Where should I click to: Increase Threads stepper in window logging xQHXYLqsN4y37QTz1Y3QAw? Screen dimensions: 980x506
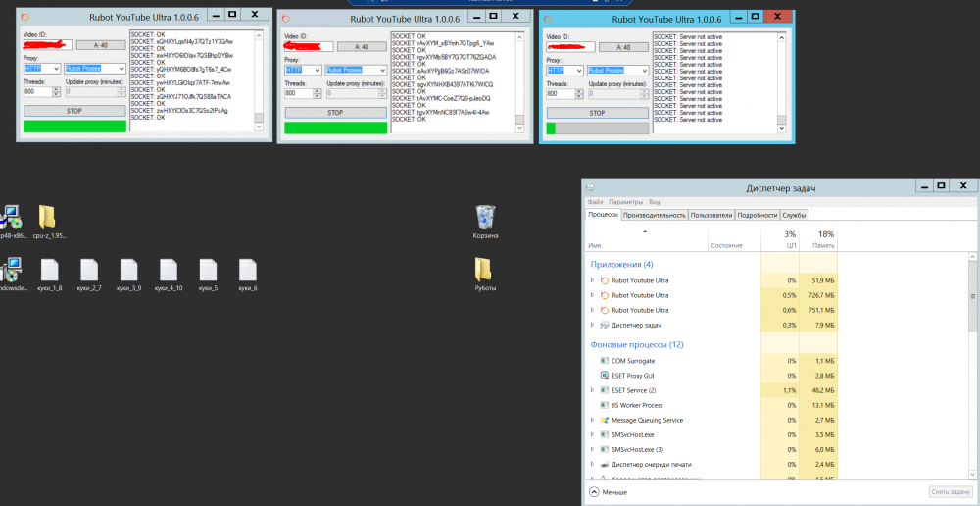[56, 89]
